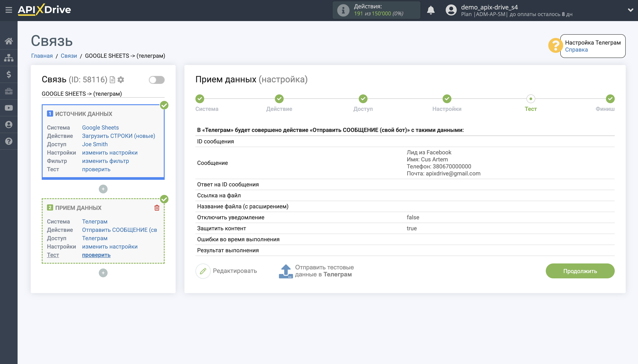Screen dimensions: 638x364
Task: Open the billing dollar icon in sidebar
Action: tap(9, 74)
